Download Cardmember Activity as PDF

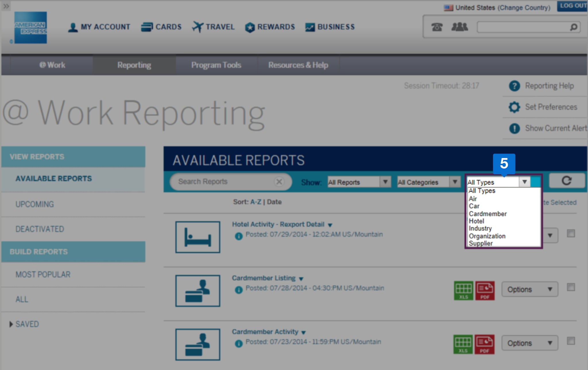pyautogui.click(x=484, y=344)
